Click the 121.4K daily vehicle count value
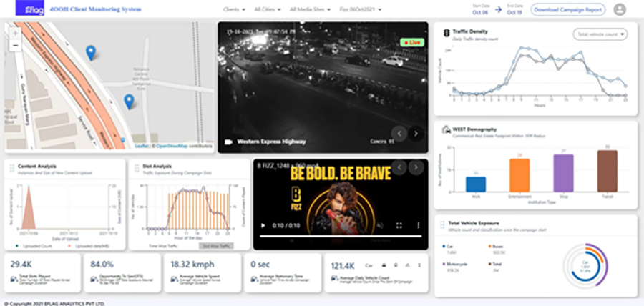The image size is (644, 306). 343,266
